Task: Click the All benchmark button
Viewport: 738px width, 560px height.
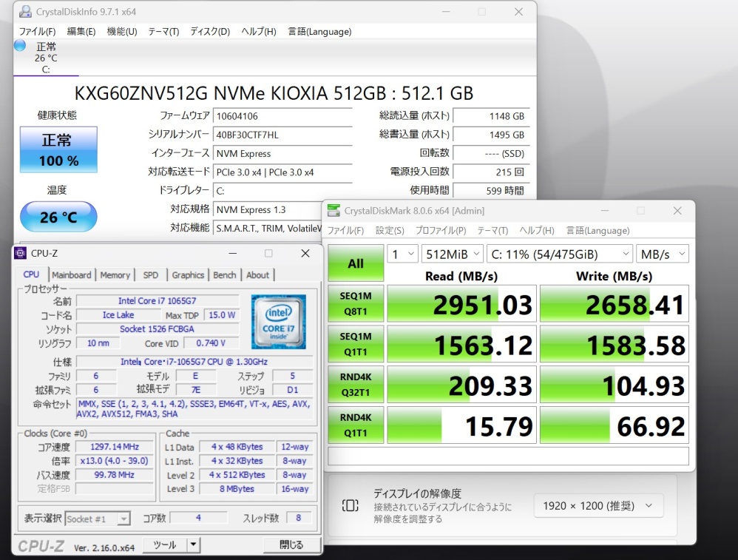Action: pyautogui.click(x=356, y=263)
